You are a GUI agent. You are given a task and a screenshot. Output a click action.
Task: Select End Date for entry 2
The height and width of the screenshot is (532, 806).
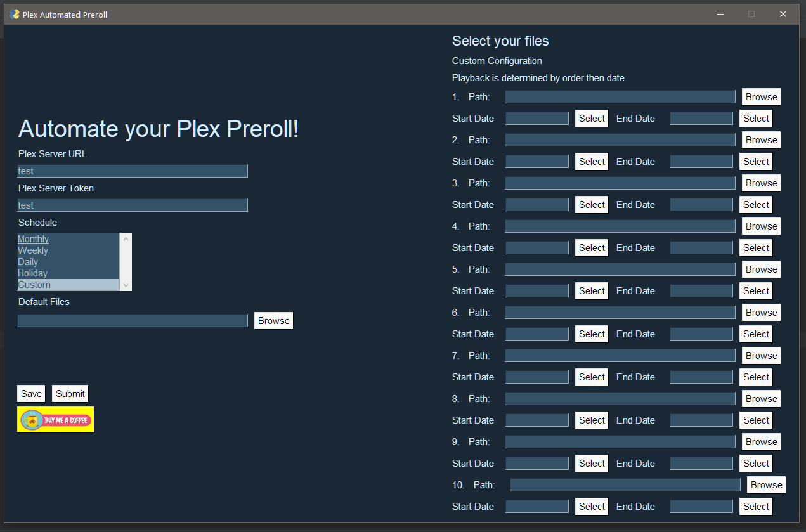[x=756, y=161]
